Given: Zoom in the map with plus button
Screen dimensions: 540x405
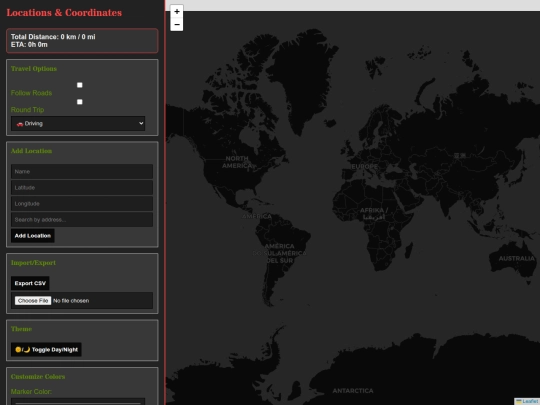Looking at the screenshot, I should click(177, 12).
